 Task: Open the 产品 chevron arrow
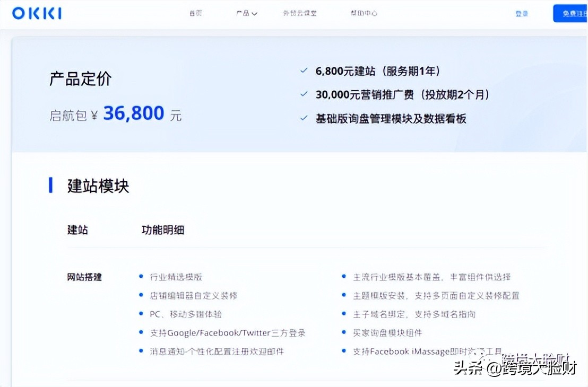tap(254, 14)
